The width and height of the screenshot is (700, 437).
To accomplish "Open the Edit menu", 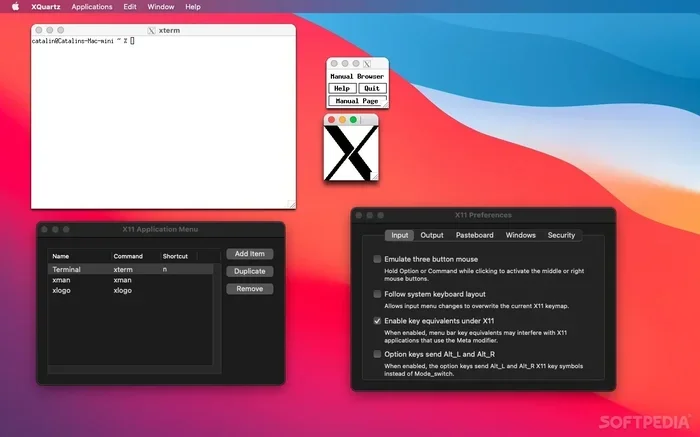I will 130,7.
